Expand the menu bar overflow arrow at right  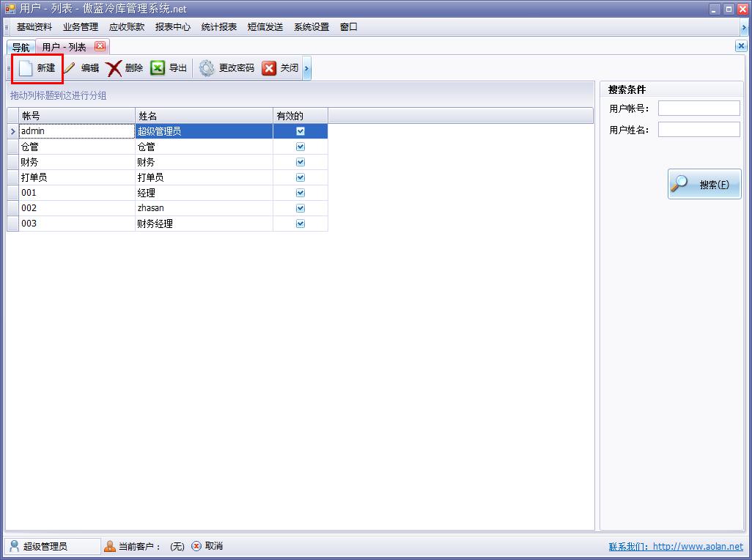tap(744, 27)
